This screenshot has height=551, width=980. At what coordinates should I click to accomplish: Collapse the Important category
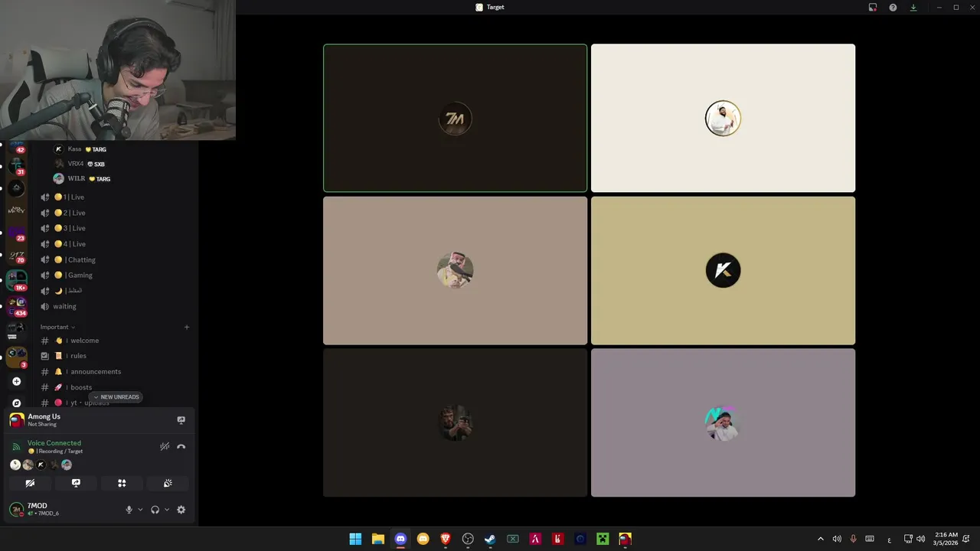pos(57,327)
